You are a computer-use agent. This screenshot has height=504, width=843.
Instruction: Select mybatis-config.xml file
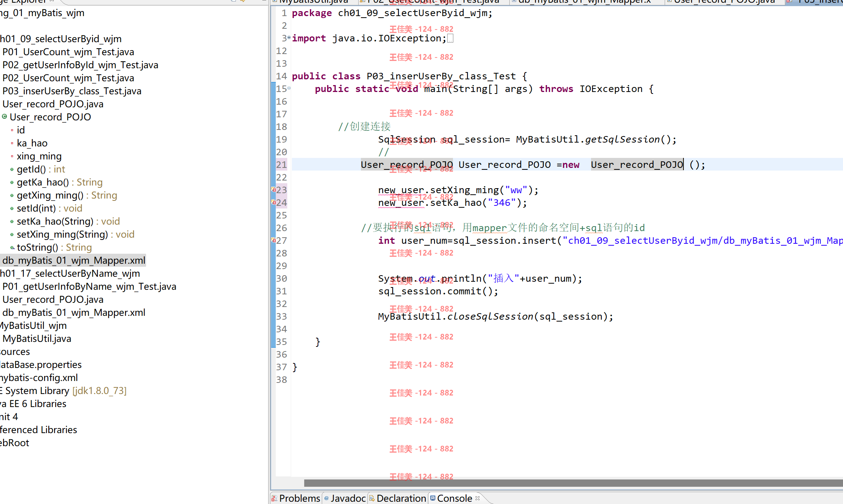point(39,378)
